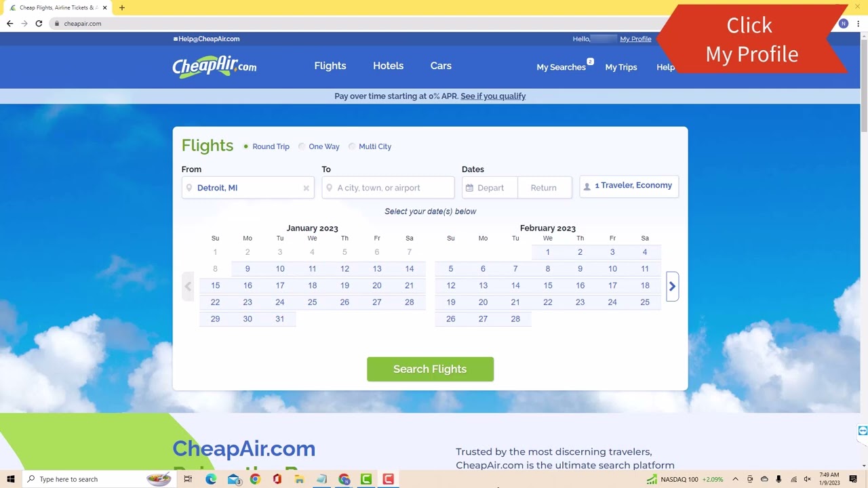The image size is (868, 488).
Task: Open My Searches menu
Action: (561, 67)
